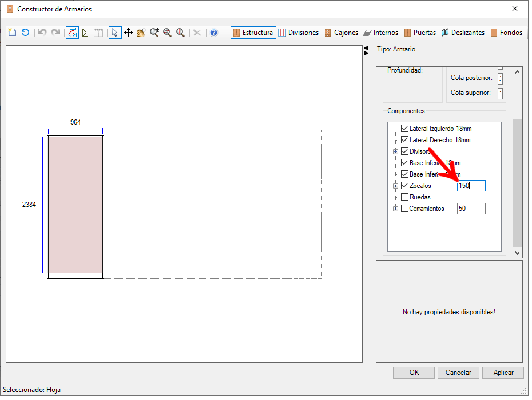The width and height of the screenshot is (532, 400).
Task: Select the Pan hand tool
Action: 141,33
